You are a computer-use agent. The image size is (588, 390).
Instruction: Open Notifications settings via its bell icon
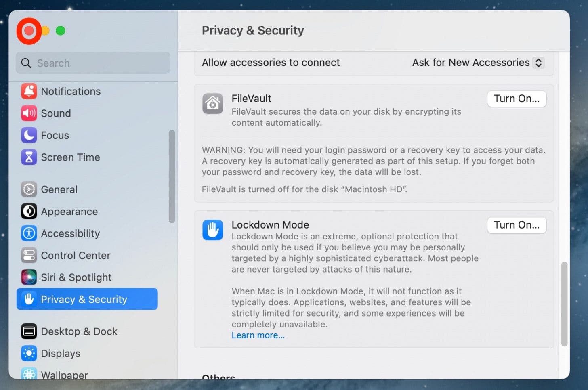[x=29, y=91]
